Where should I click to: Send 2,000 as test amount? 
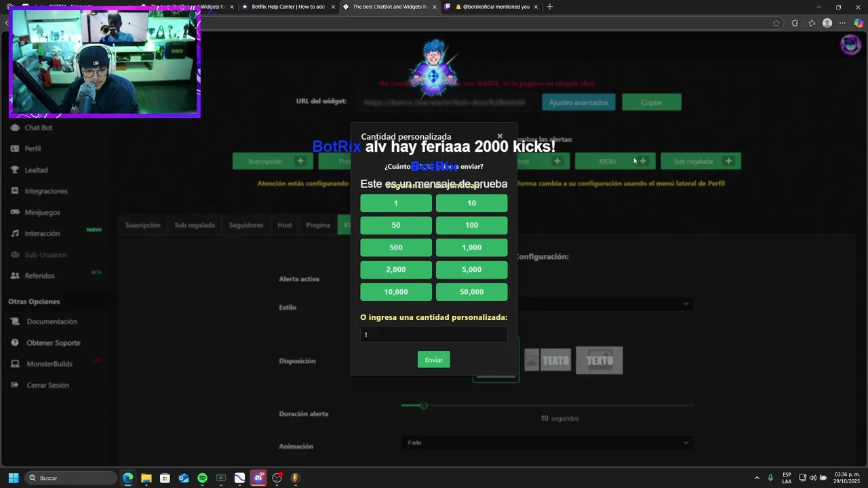pyautogui.click(x=396, y=270)
